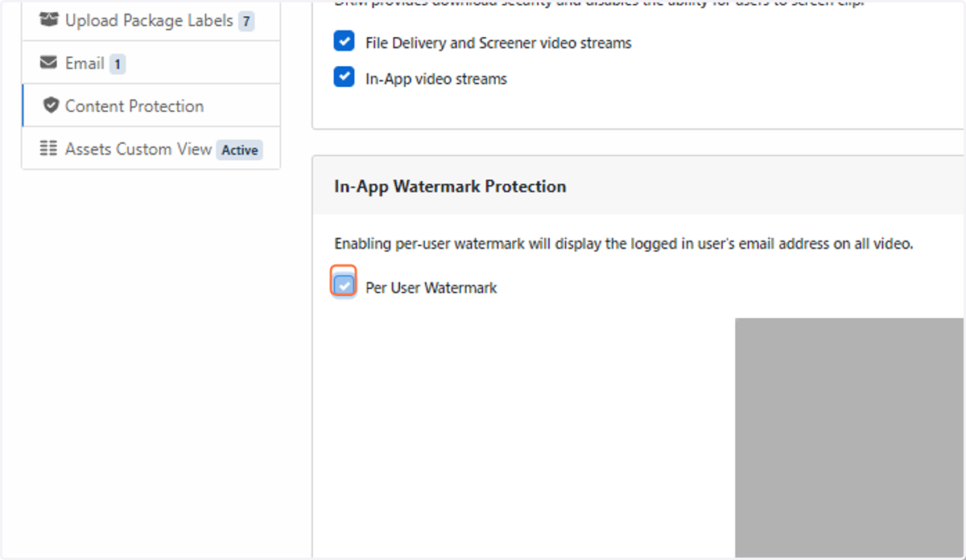The width and height of the screenshot is (966, 560).
Task: Uncheck File Delivery and Screener video streams
Action: click(344, 41)
